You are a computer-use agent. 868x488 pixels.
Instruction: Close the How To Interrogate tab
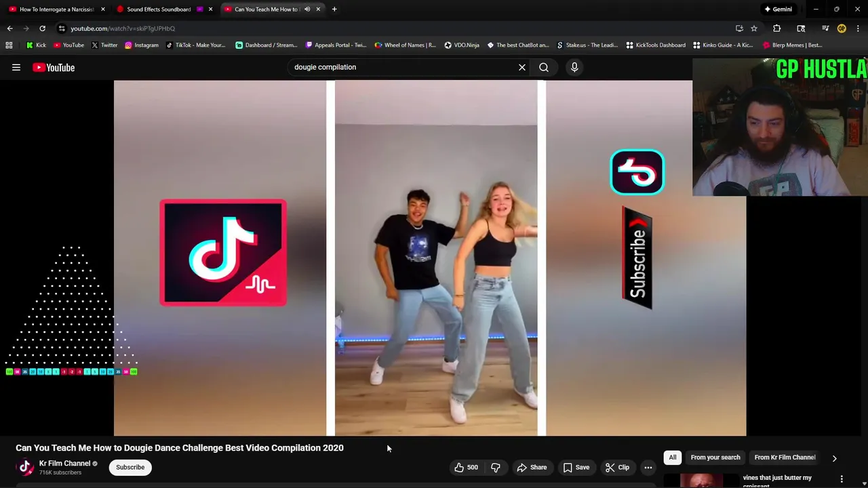pyautogui.click(x=103, y=9)
